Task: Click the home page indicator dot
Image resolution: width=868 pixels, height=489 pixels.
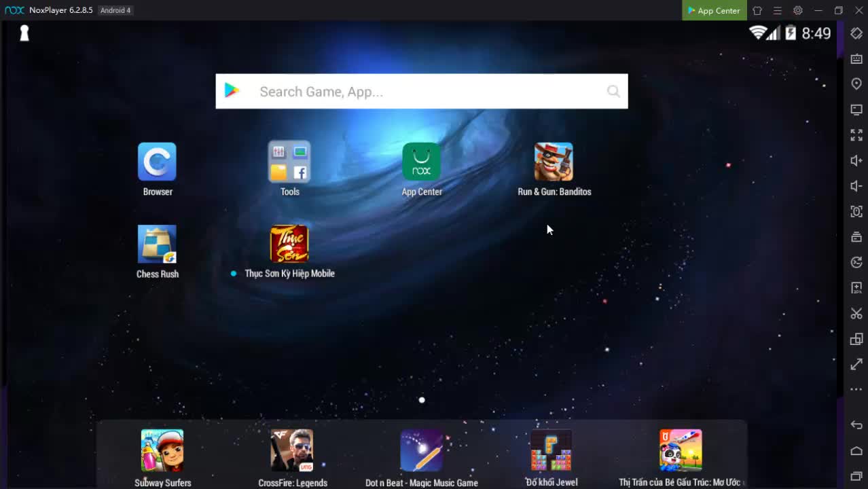Action: pyautogui.click(x=422, y=400)
